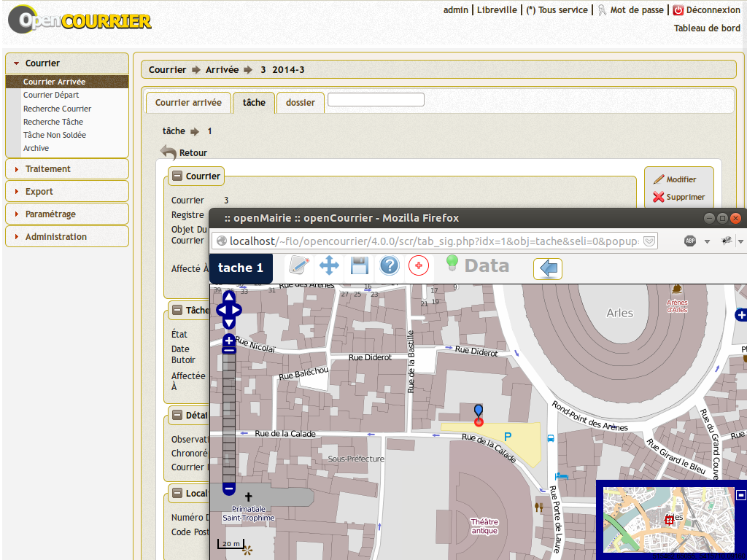Click the 20 m scale bar label
Image resolution: width=747 pixels, height=560 pixels.
[231, 544]
